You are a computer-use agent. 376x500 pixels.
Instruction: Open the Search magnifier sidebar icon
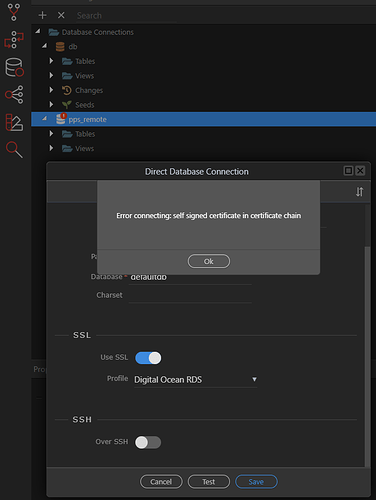pyautogui.click(x=14, y=149)
